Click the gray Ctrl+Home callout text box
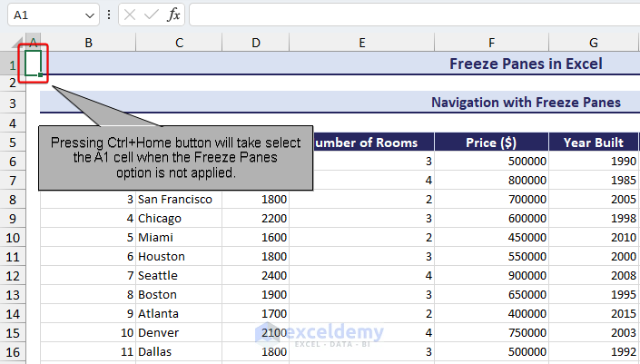 [x=176, y=158]
